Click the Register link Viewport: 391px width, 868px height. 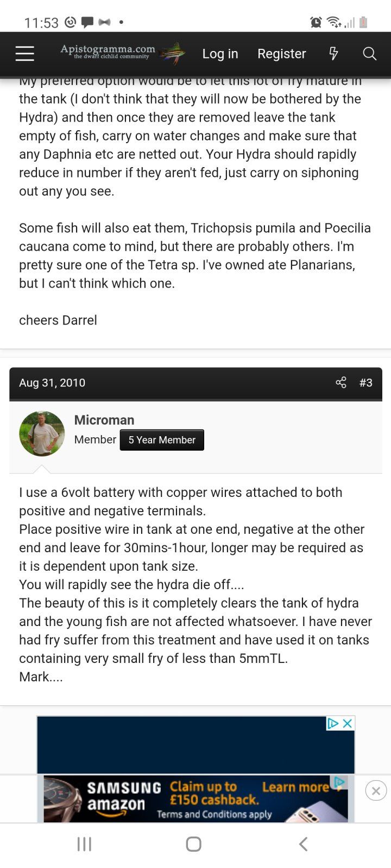281,54
